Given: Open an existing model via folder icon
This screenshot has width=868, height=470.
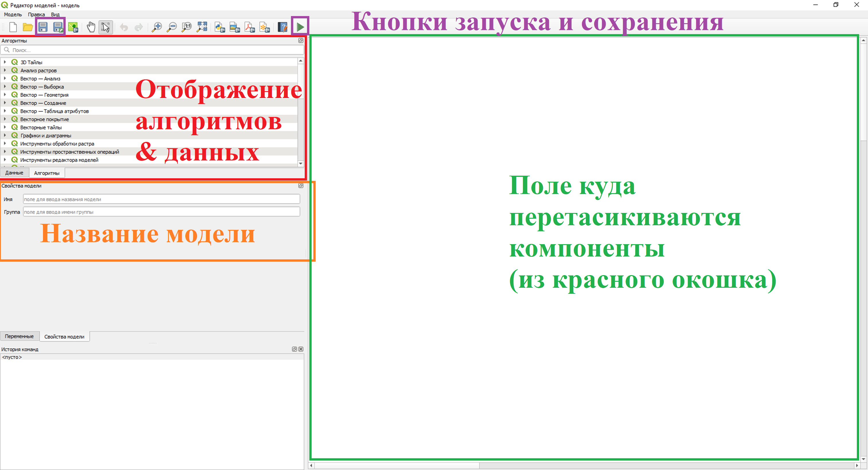Looking at the screenshot, I should (x=28, y=27).
